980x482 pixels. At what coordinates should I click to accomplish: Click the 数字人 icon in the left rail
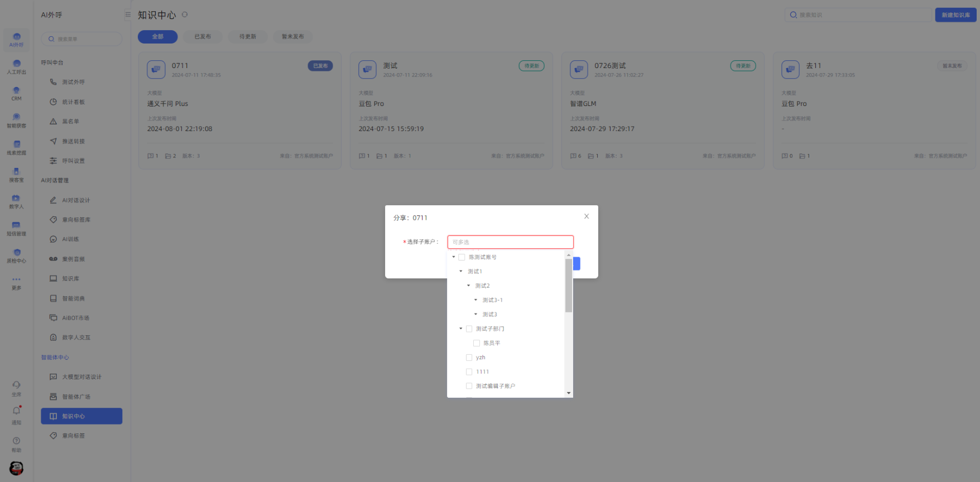tap(16, 201)
